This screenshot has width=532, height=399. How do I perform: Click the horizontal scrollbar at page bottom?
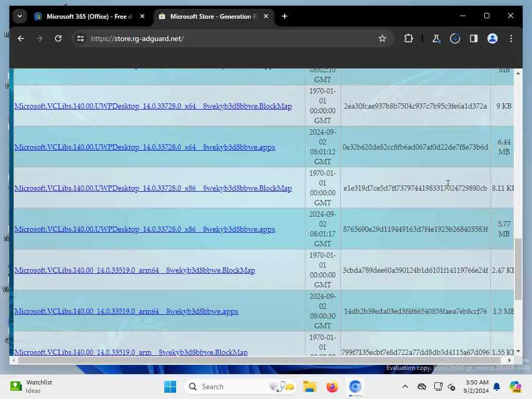tap(260, 361)
